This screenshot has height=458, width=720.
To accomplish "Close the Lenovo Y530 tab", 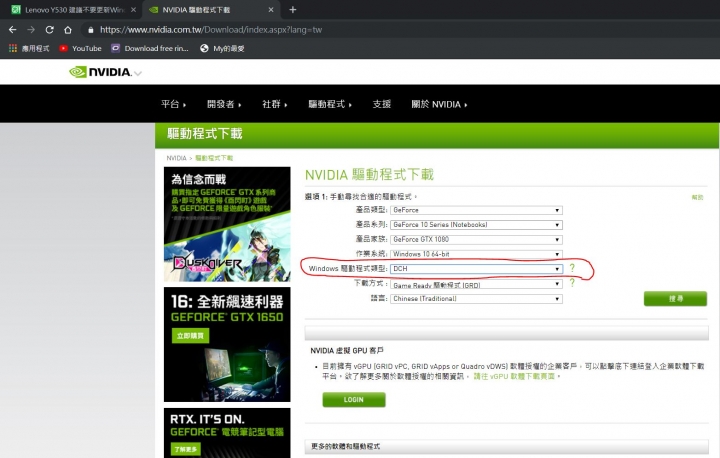I will pyautogui.click(x=133, y=10).
